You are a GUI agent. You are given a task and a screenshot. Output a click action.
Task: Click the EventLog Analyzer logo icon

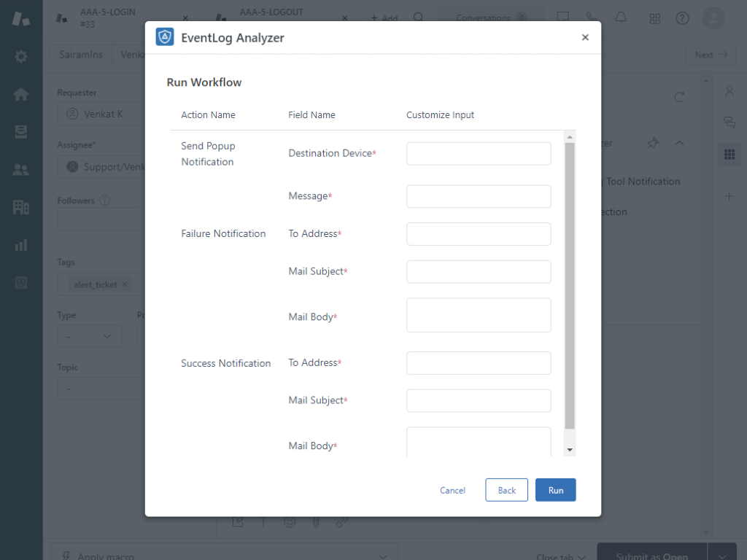pyautogui.click(x=165, y=37)
